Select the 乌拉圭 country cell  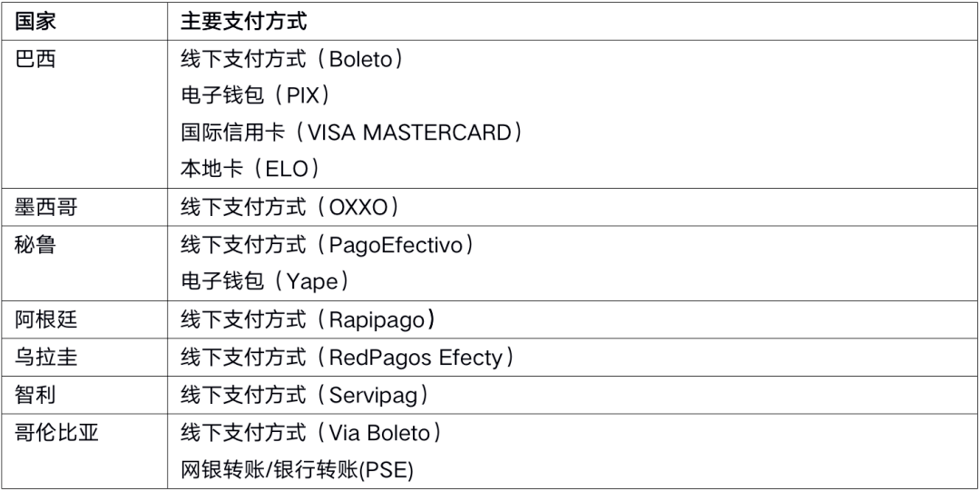(x=47, y=358)
